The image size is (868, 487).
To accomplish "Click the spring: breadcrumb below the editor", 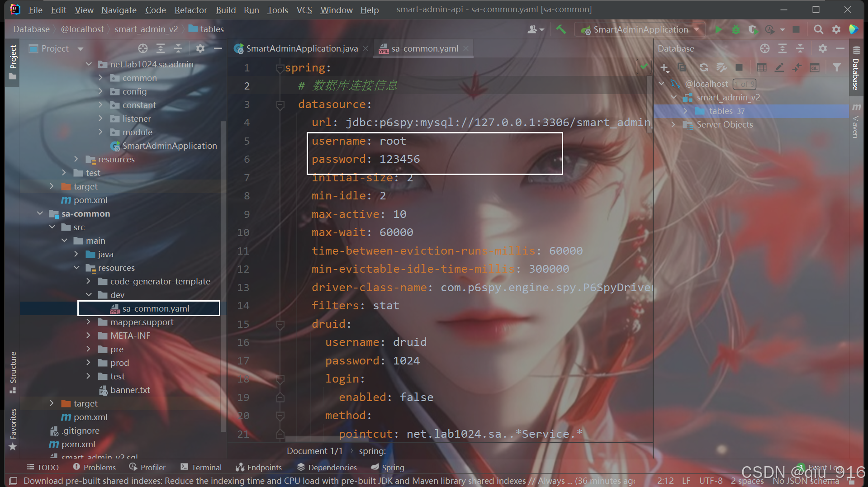I will pyautogui.click(x=372, y=451).
